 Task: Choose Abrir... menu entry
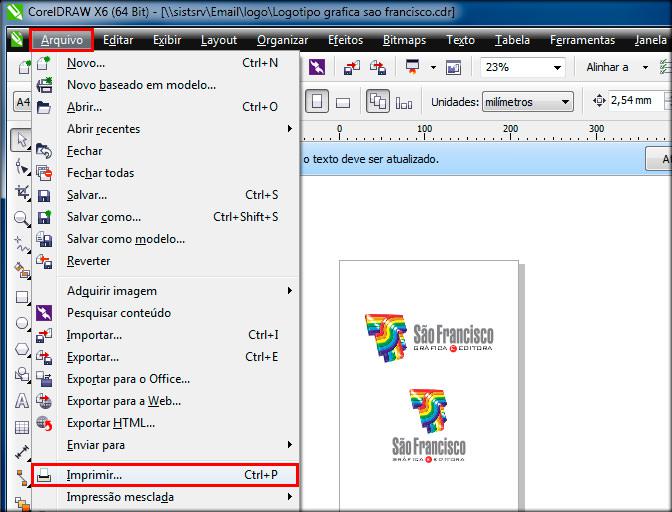165,107
